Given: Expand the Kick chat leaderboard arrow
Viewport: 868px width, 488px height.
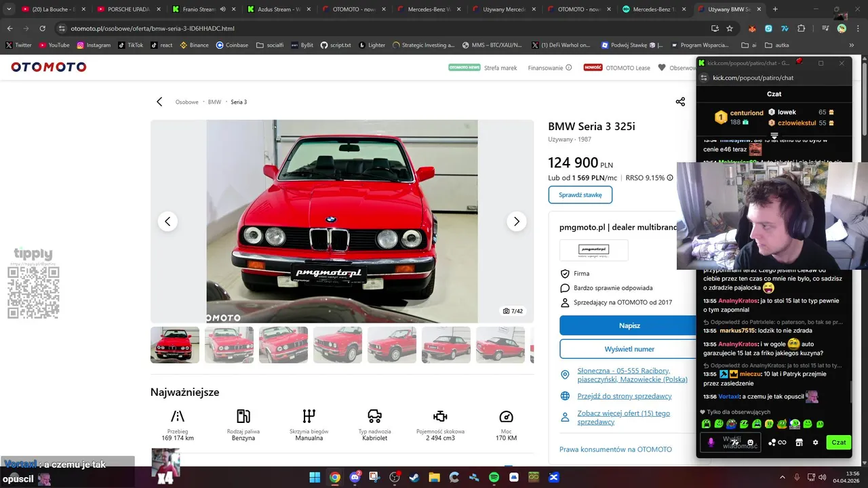Looking at the screenshot, I should tap(774, 136).
